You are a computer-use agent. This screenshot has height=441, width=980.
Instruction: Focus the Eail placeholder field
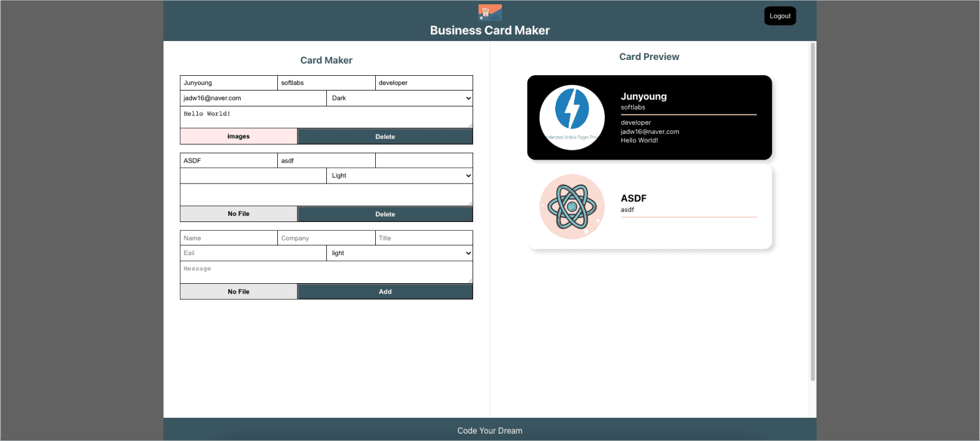click(253, 253)
